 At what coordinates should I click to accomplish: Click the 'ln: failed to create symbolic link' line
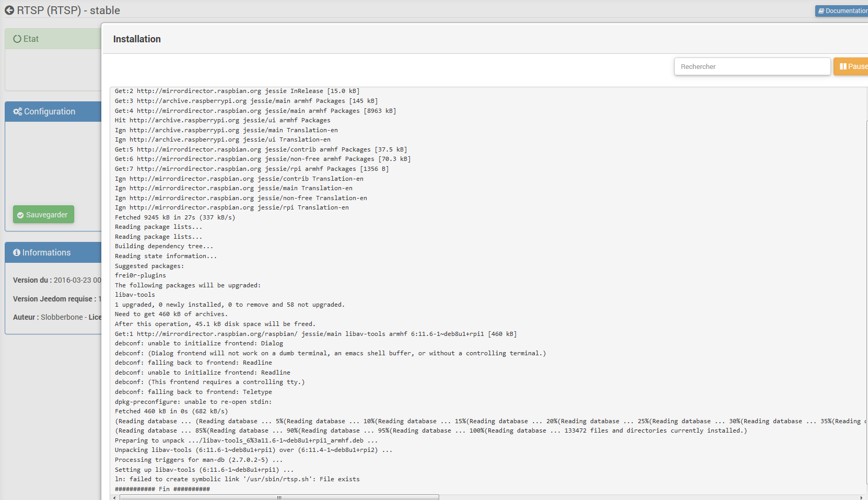click(x=237, y=479)
